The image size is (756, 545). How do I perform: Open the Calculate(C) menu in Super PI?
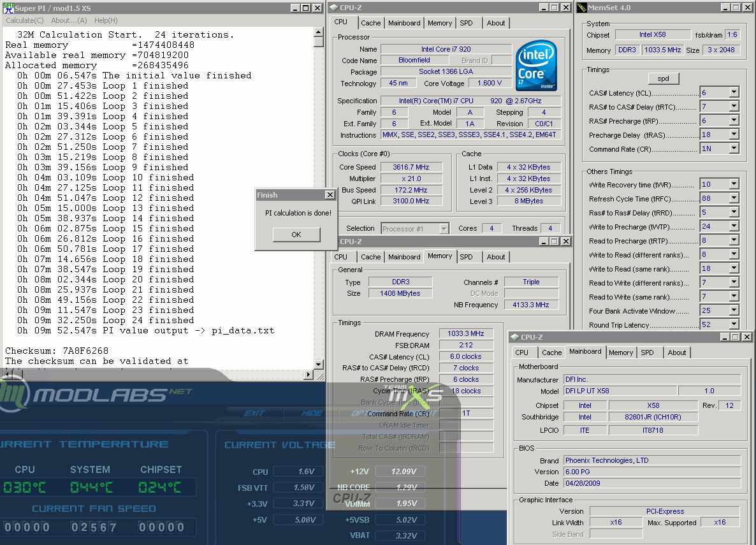coord(25,20)
